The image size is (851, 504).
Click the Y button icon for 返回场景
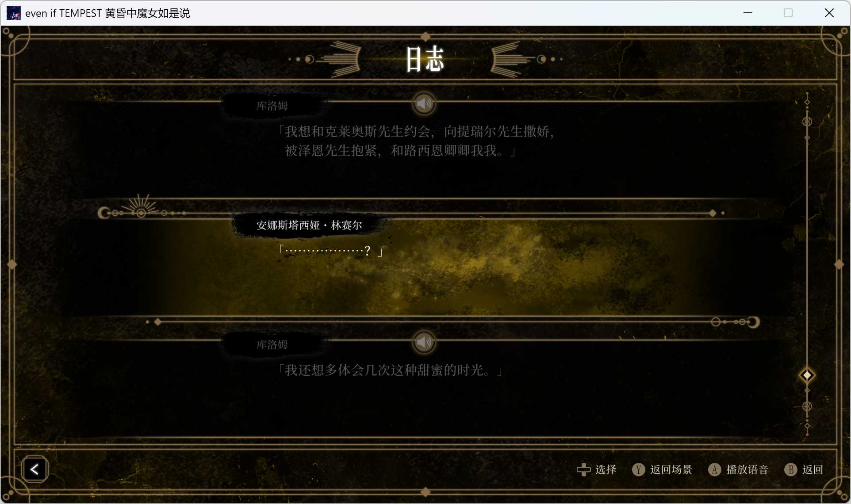point(638,470)
